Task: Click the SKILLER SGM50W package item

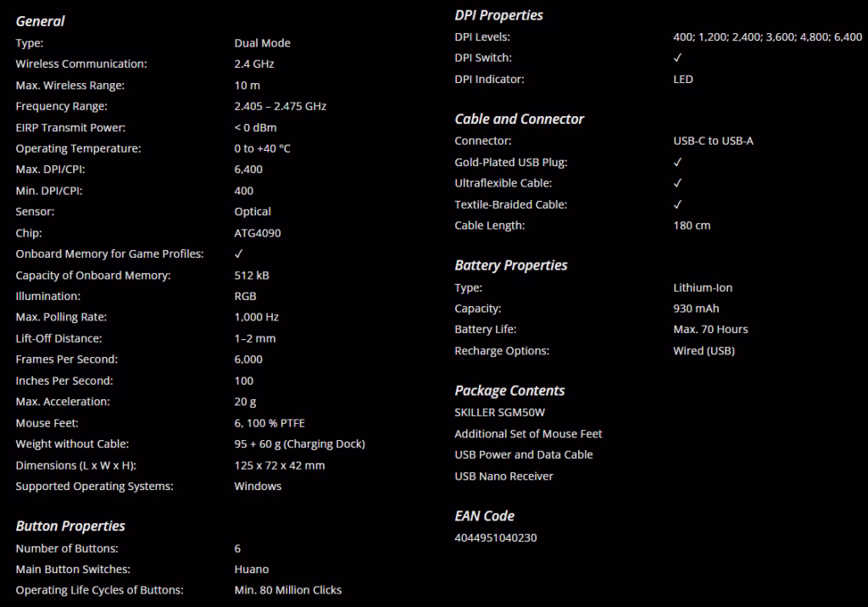Action: [499, 413]
